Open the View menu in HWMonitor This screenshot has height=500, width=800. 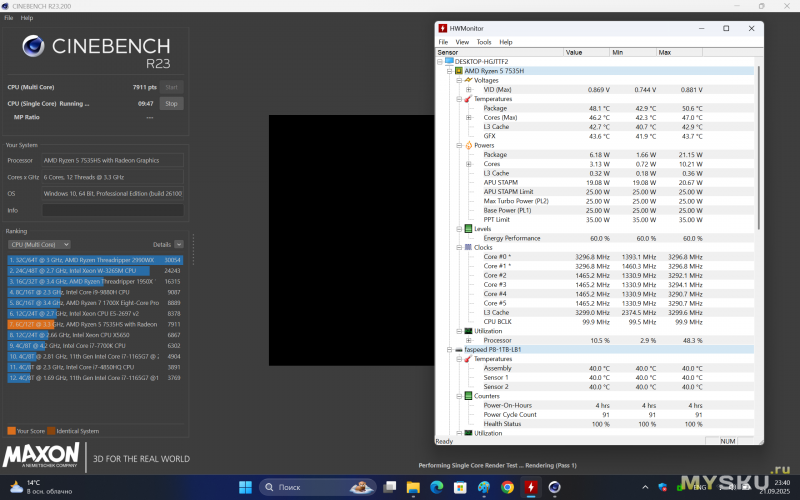coord(462,42)
